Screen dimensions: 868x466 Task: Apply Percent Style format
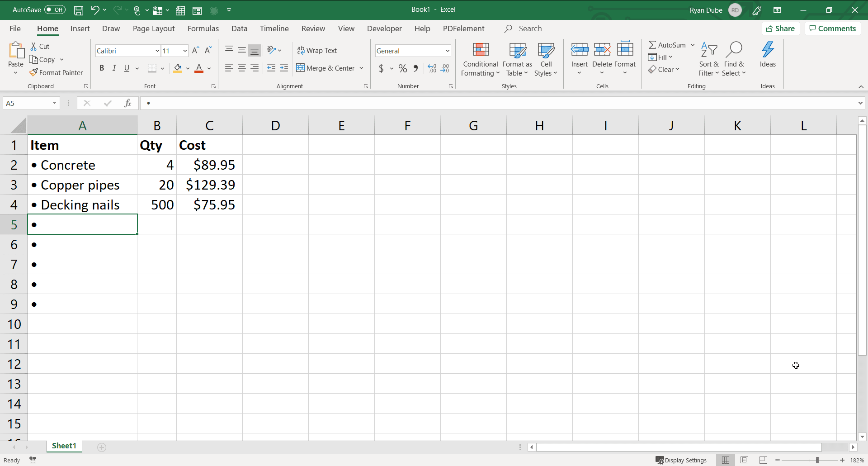(403, 68)
